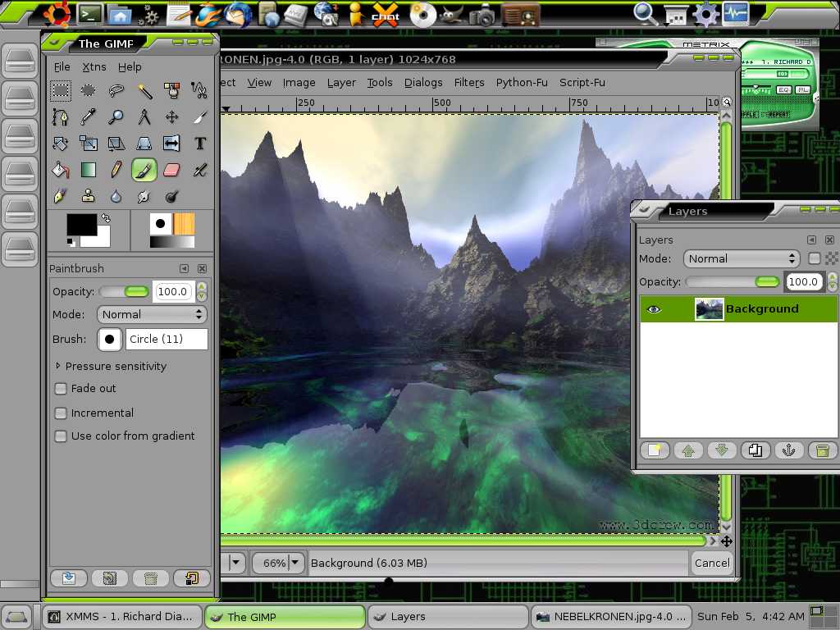
Task: Select the Color Picker tool
Action: [89, 116]
